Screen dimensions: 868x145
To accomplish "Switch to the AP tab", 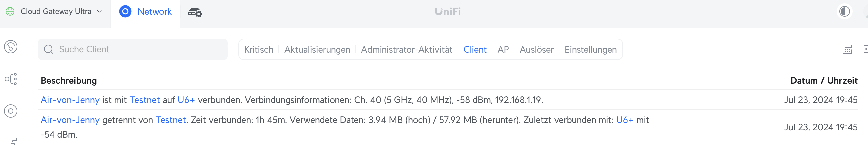I will pyautogui.click(x=503, y=49).
